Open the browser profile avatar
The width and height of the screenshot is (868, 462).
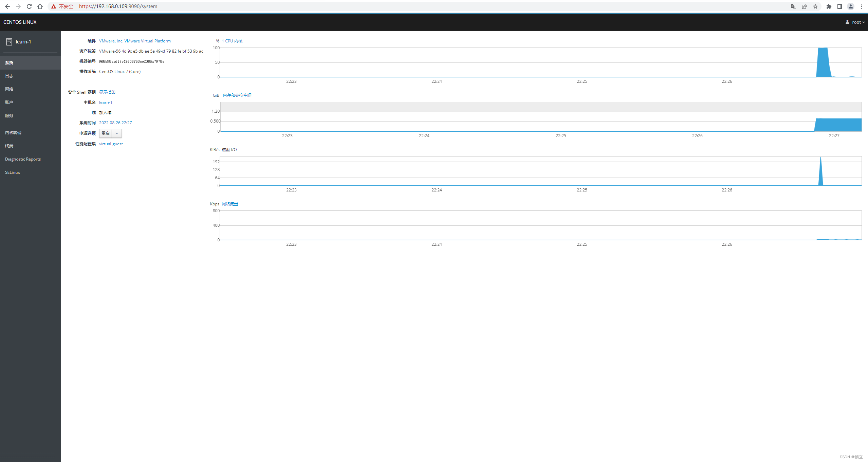[x=851, y=6]
